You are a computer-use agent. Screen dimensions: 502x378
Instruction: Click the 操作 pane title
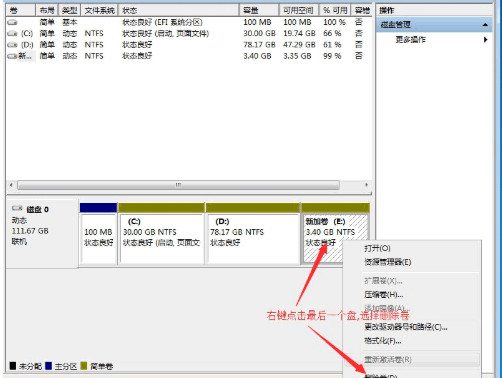pos(386,10)
